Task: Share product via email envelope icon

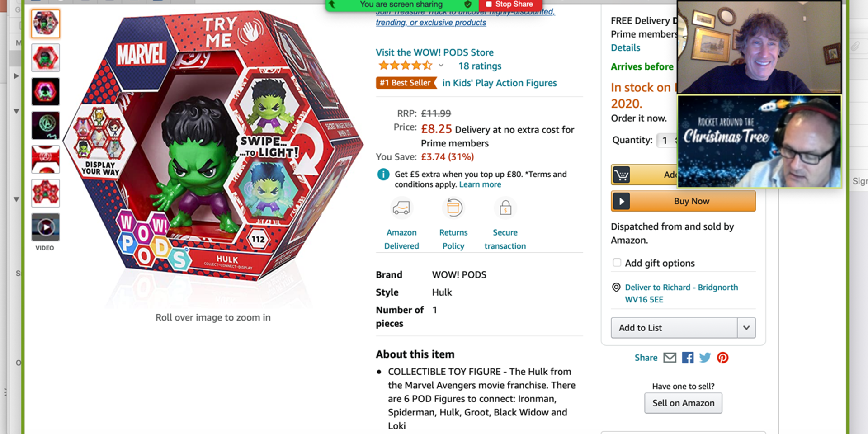Action: 670,358
